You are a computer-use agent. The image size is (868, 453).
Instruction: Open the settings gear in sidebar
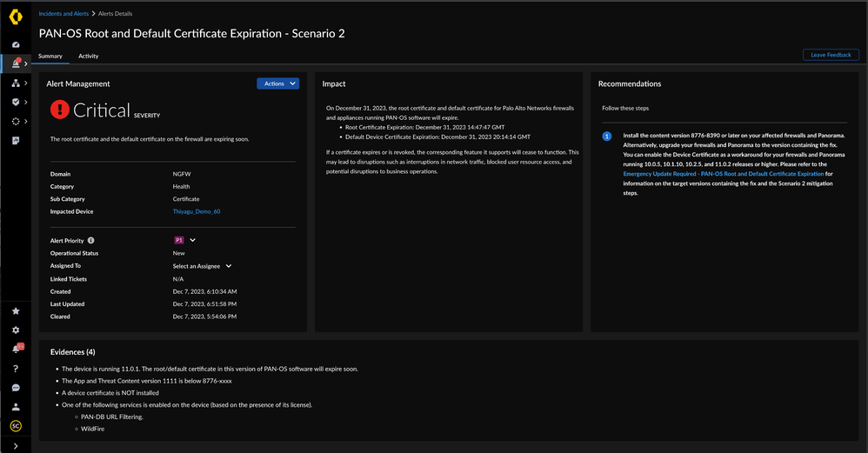point(16,330)
